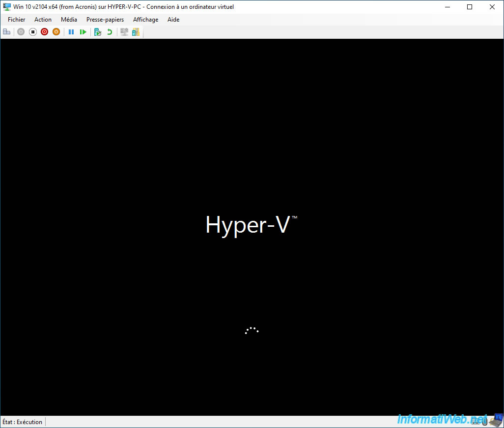Maximize the virtual machine connection window
504x428 pixels.
click(470, 7)
